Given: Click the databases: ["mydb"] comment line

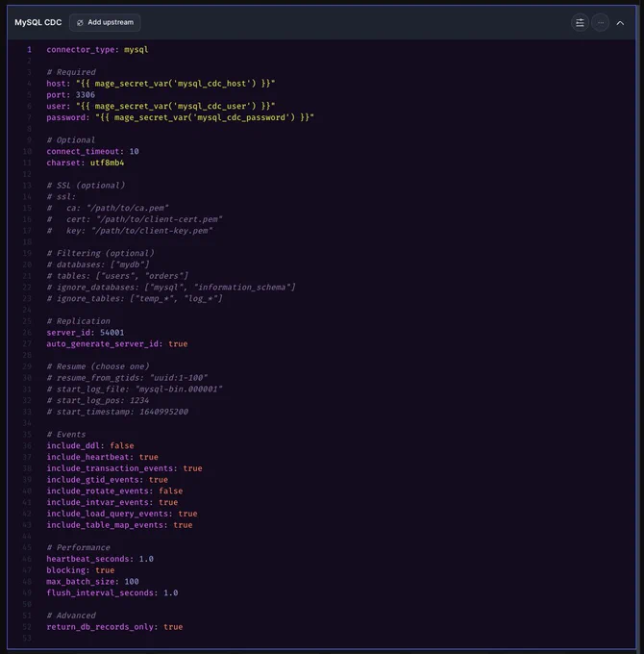Looking at the screenshot, I should (x=97, y=264).
